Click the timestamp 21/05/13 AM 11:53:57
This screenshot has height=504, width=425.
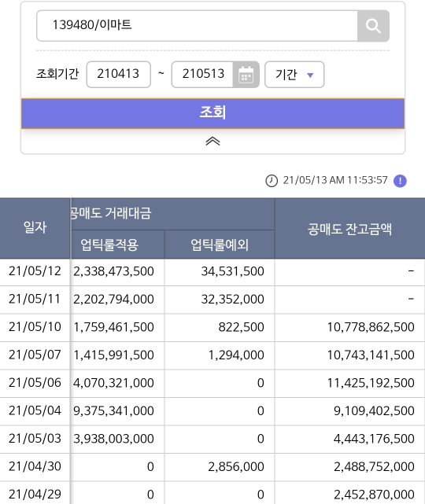(335, 180)
